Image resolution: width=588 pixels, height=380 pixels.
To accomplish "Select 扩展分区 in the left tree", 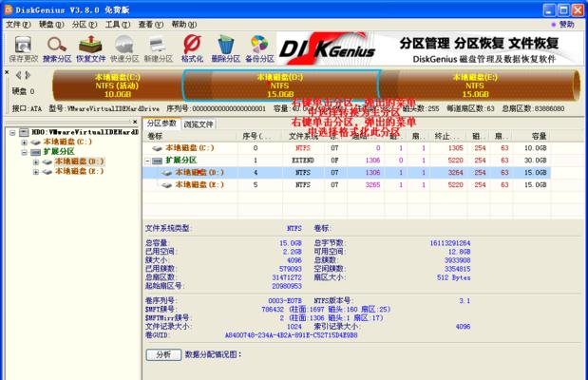I will click(x=59, y=152).
